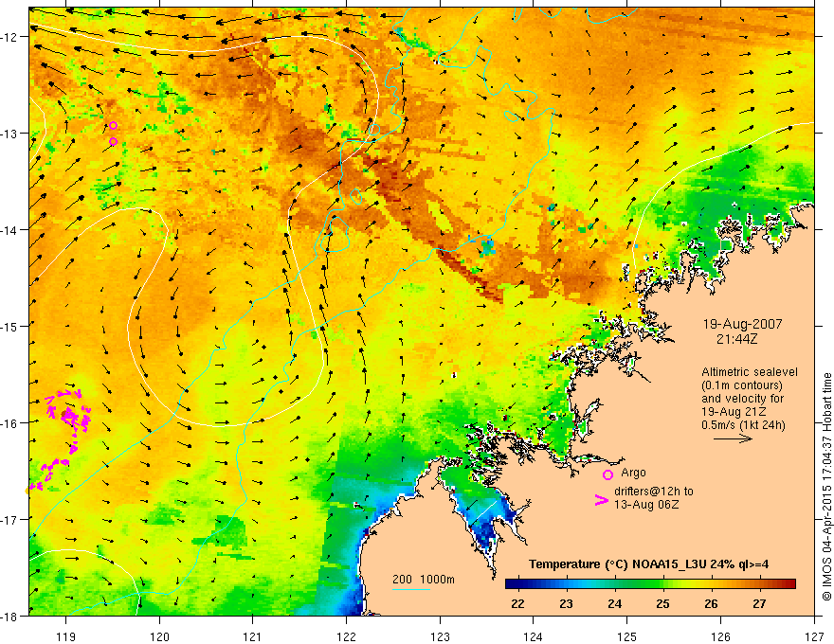834x644 pixels.
Task: Click the time text '21:44Z'
Action: (x=736, y=338)
